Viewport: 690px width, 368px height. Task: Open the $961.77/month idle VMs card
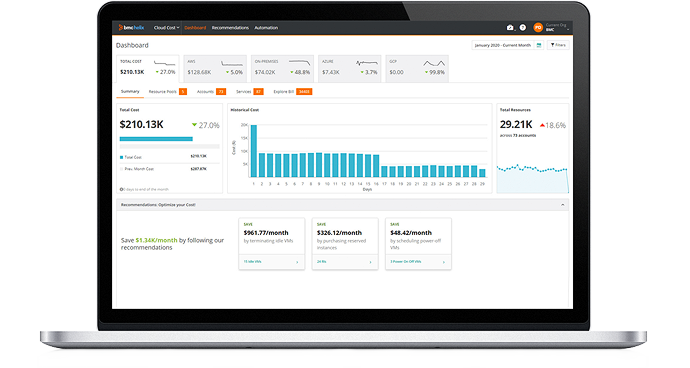(272, 243)
